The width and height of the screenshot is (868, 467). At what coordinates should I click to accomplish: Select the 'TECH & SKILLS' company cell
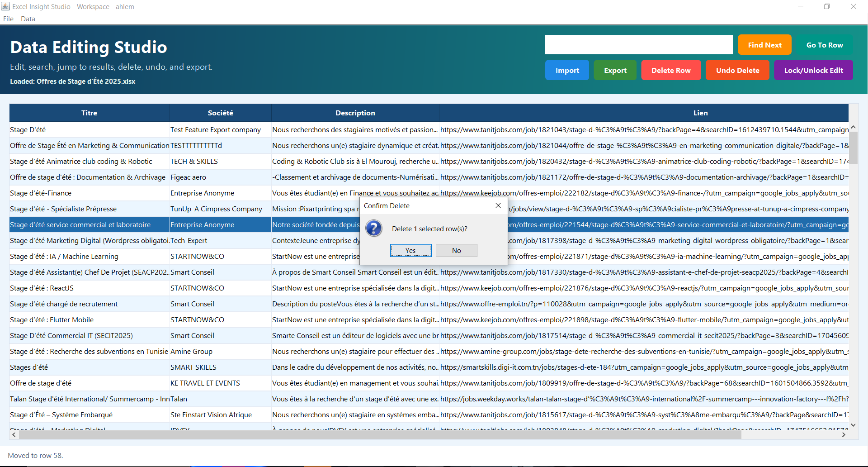(221, 161)
